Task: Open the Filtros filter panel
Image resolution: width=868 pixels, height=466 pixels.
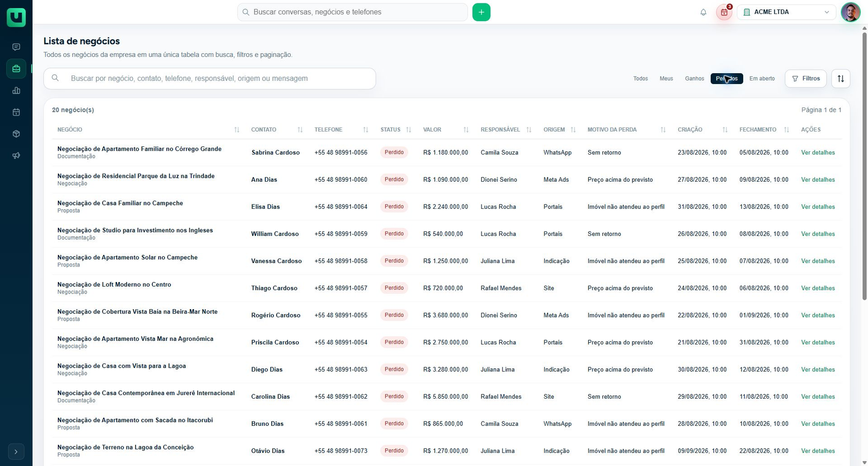Action: tap(806, 79)
